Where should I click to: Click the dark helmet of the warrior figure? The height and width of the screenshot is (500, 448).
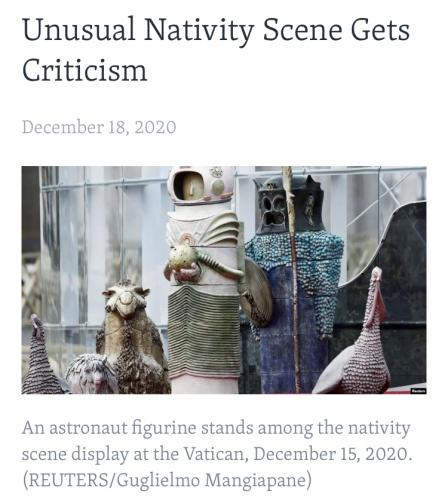[288, 204]
